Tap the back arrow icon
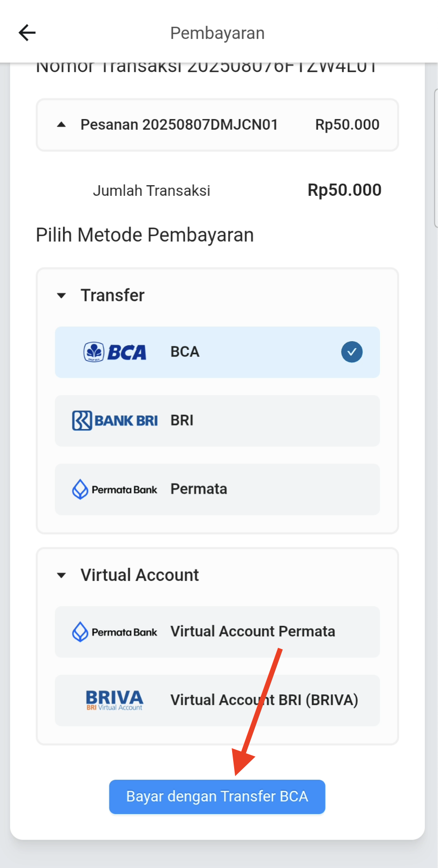This screenshot has height=868, width=438. click(27, 33)
